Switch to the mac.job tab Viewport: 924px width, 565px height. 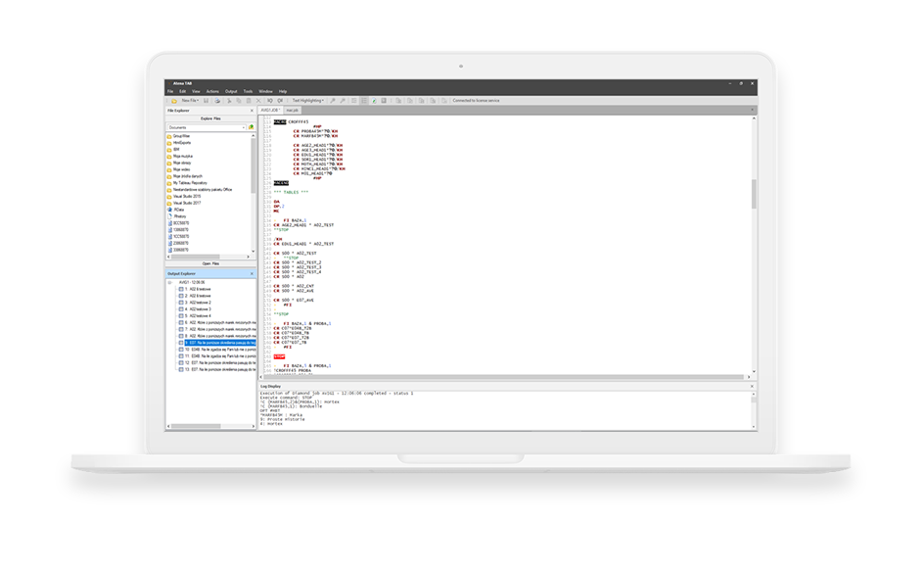pos(293,111)
